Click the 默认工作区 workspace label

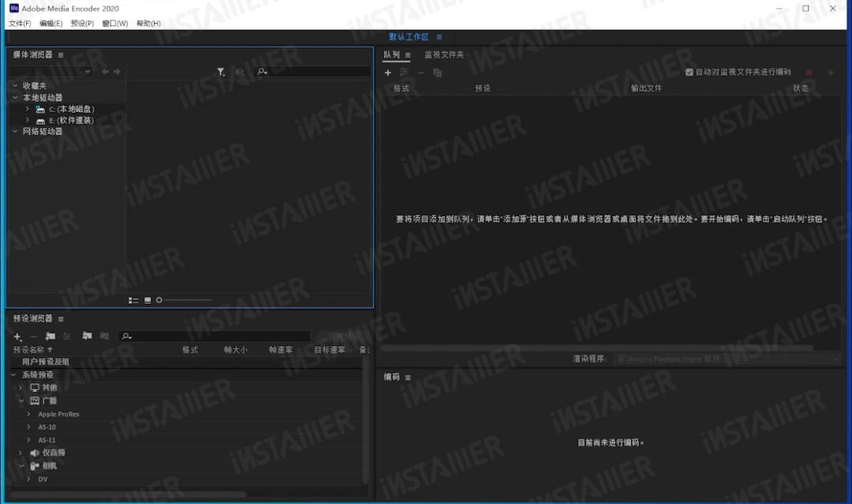pos(409,37)
